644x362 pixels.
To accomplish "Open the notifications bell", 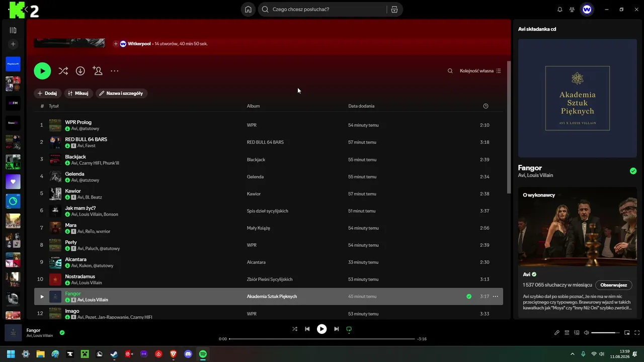I will coord(560,10).
